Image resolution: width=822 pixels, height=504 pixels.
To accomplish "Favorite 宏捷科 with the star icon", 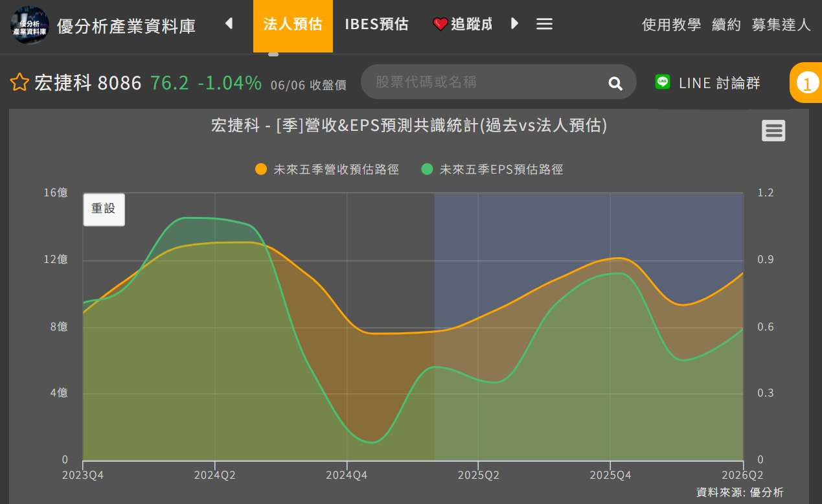I will (19, 83).
